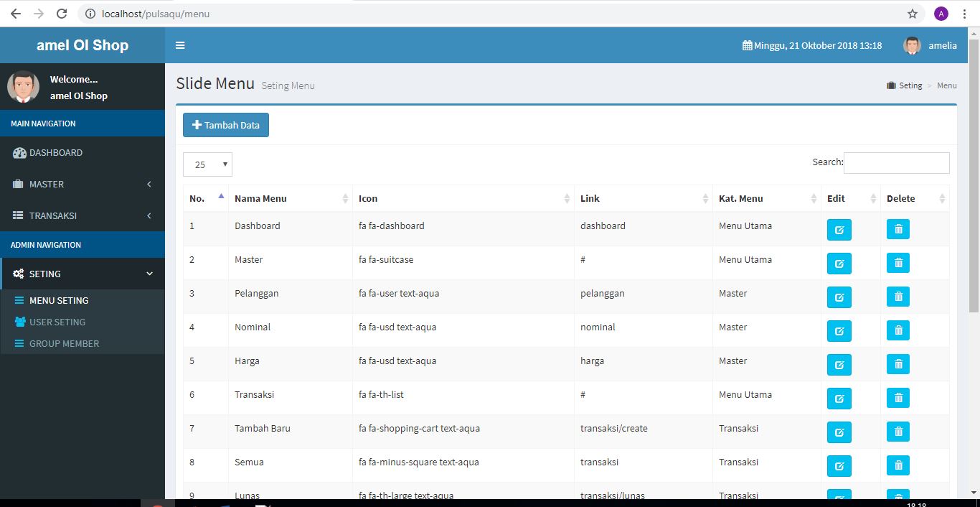Open GROUP MEMBER sidebar item

click(x=64, y=344)
